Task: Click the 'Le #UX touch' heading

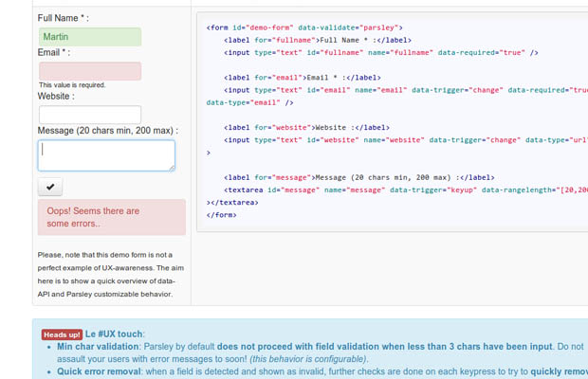Action: (114, 334)
